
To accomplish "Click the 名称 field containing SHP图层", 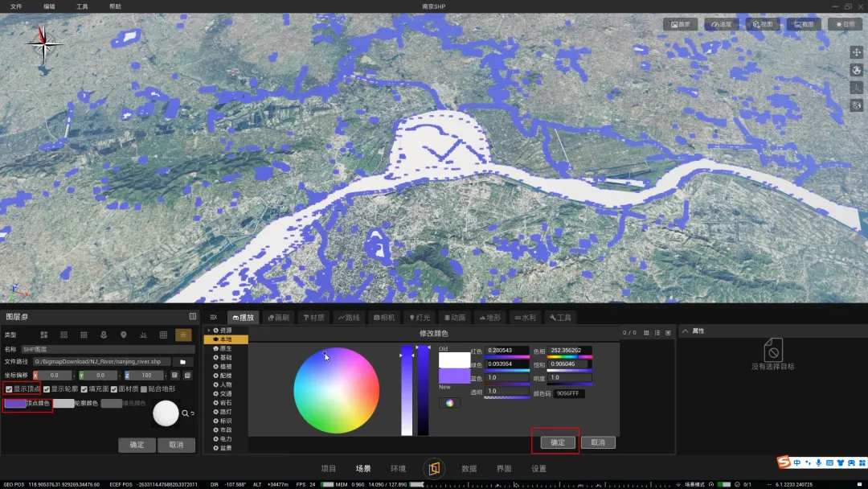I will point(108,349).
